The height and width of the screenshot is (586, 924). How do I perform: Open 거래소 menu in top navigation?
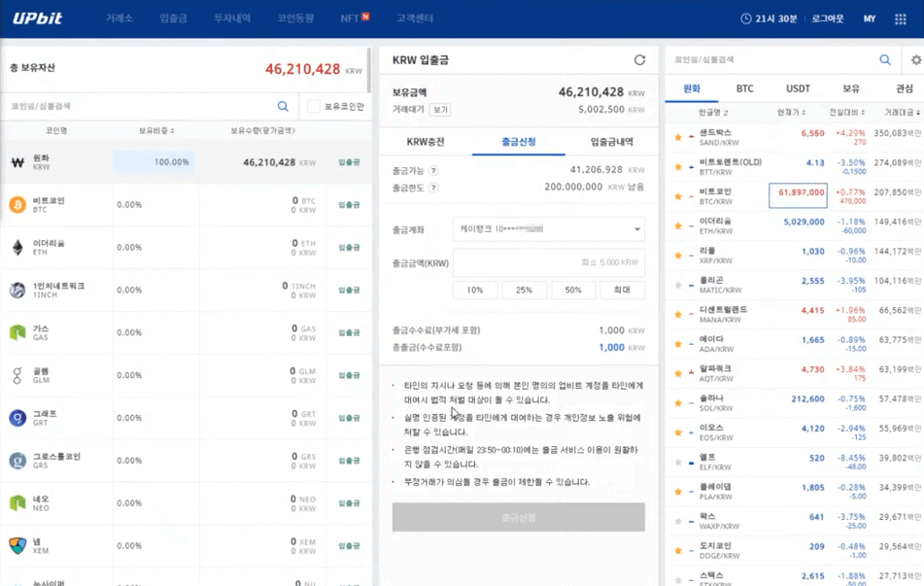(x=120, y=18)
